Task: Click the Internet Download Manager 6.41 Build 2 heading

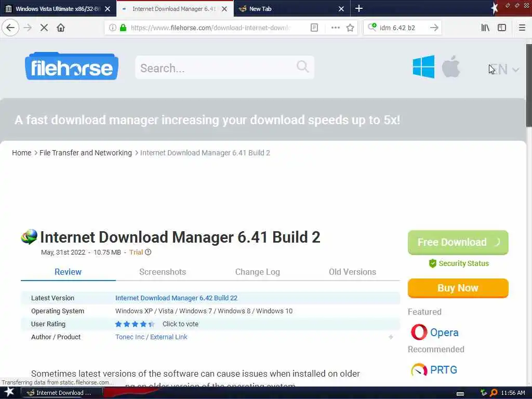Action: [180, 237]
